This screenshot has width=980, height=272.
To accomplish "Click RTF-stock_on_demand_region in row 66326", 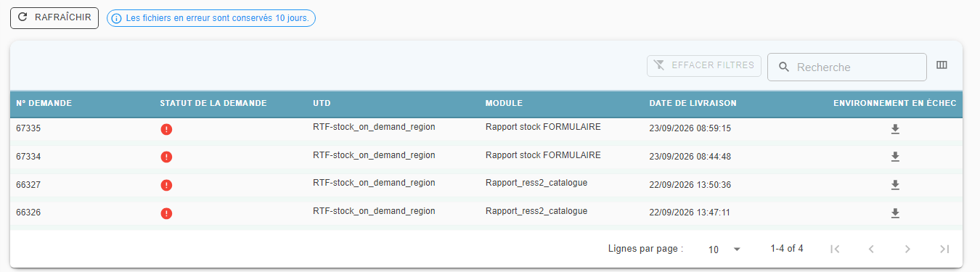I will [x=374, y=211].
